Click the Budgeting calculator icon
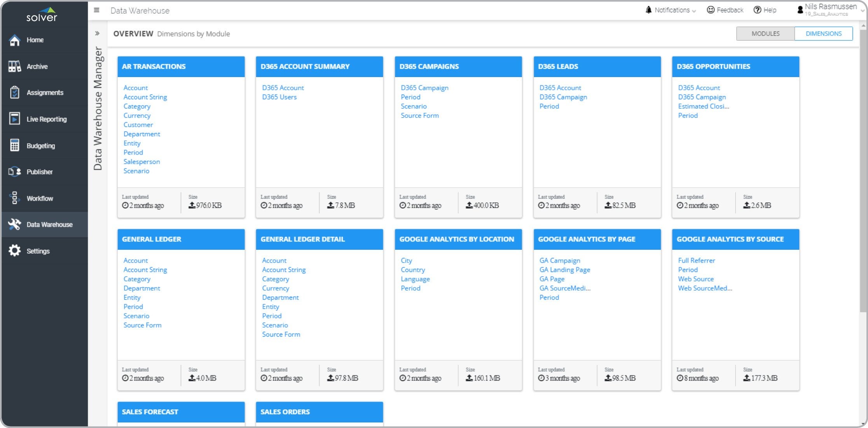This screenshot has height=428, width=868. (x=15, y=146)
